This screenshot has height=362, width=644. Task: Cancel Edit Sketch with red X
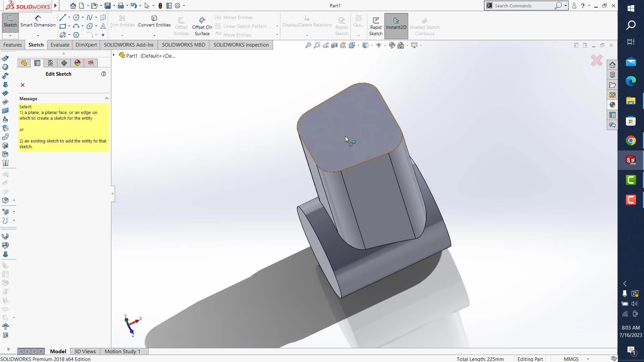22,85
